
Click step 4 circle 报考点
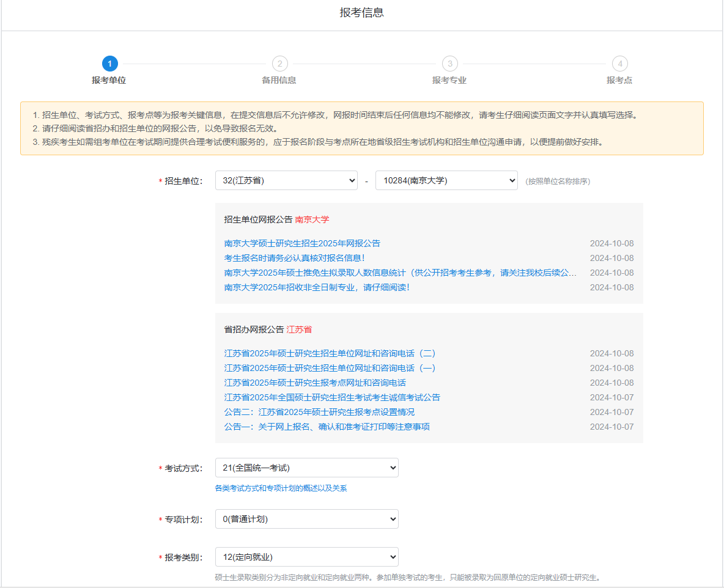click(x=619, y=64)
